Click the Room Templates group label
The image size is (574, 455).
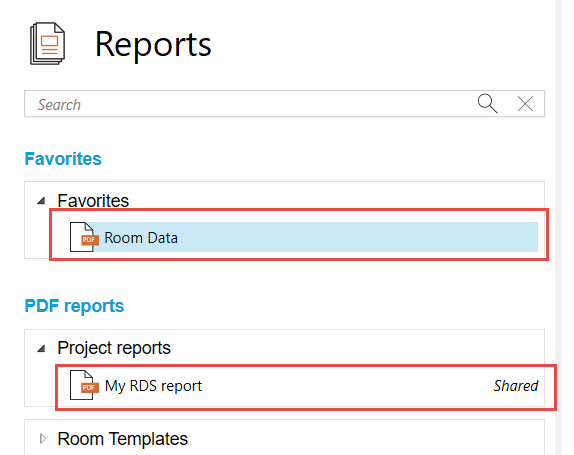click(123, 439)
